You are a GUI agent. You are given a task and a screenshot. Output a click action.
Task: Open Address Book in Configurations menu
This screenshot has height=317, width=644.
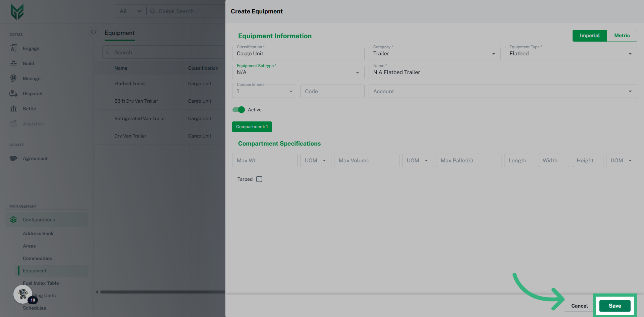[x=38, y=233]
